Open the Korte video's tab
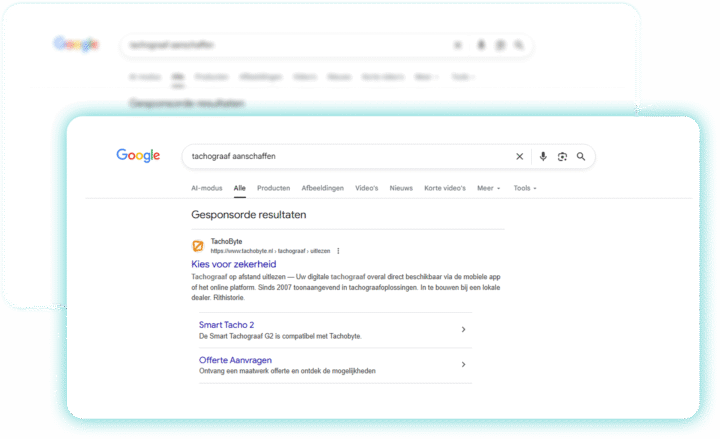720x439 pixels. tap(445, 188)
